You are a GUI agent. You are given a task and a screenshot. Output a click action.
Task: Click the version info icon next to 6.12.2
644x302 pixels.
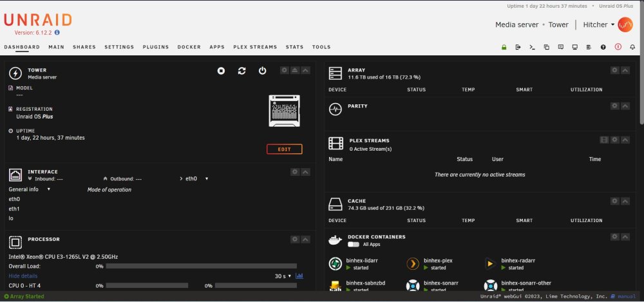[x=57, y=32]
